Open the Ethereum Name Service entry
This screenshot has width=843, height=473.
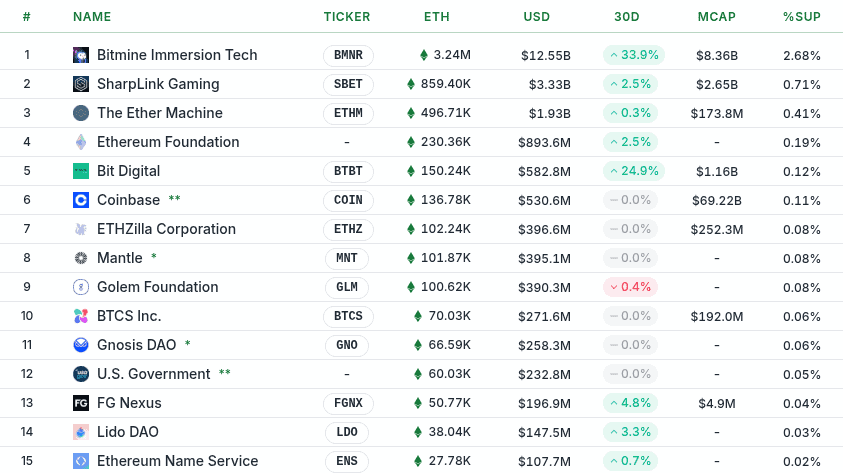[177, 461]
